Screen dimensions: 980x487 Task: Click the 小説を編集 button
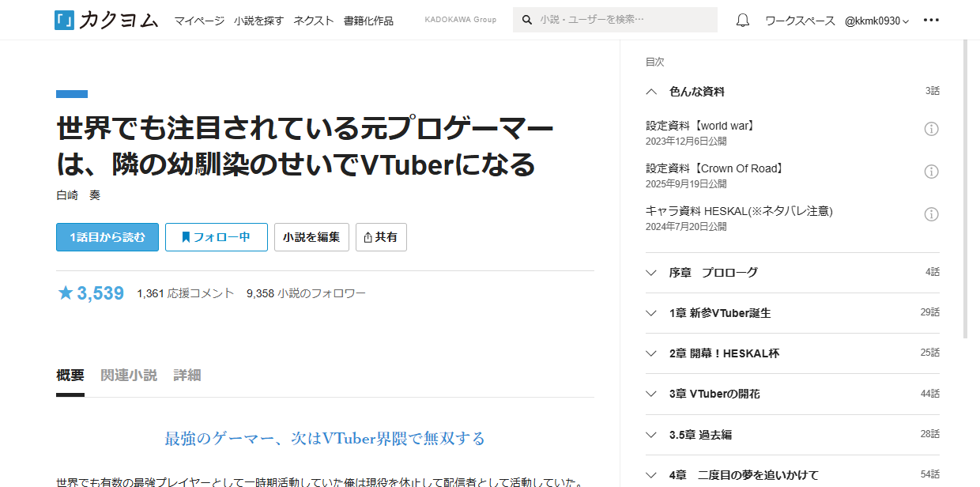(311, 237)
